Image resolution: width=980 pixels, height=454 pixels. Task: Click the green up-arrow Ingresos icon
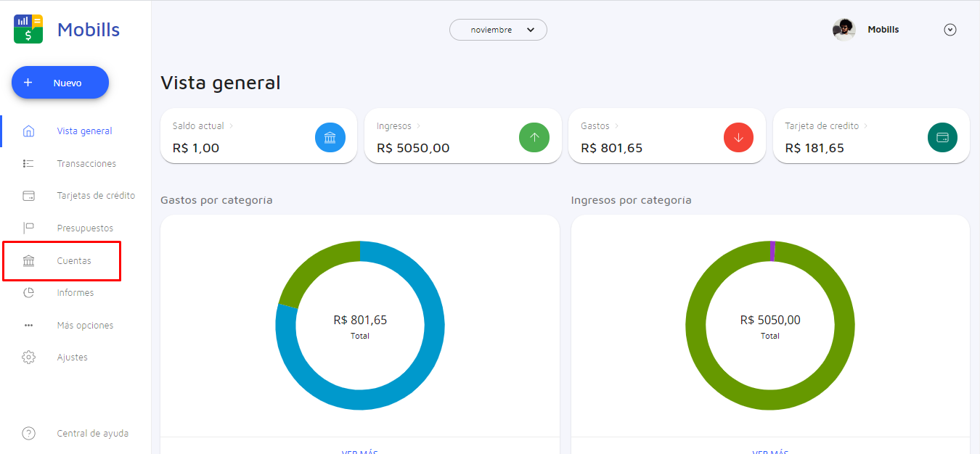point(534,138)
